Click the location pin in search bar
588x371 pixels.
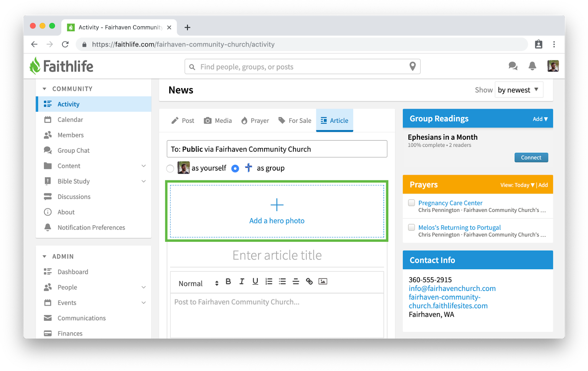pos(412,67)
